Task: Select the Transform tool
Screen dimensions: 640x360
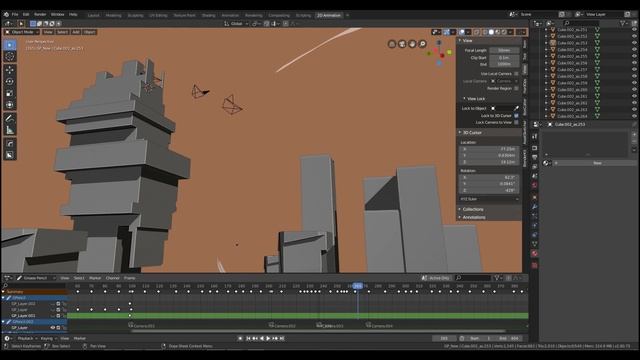Action: 10,105
